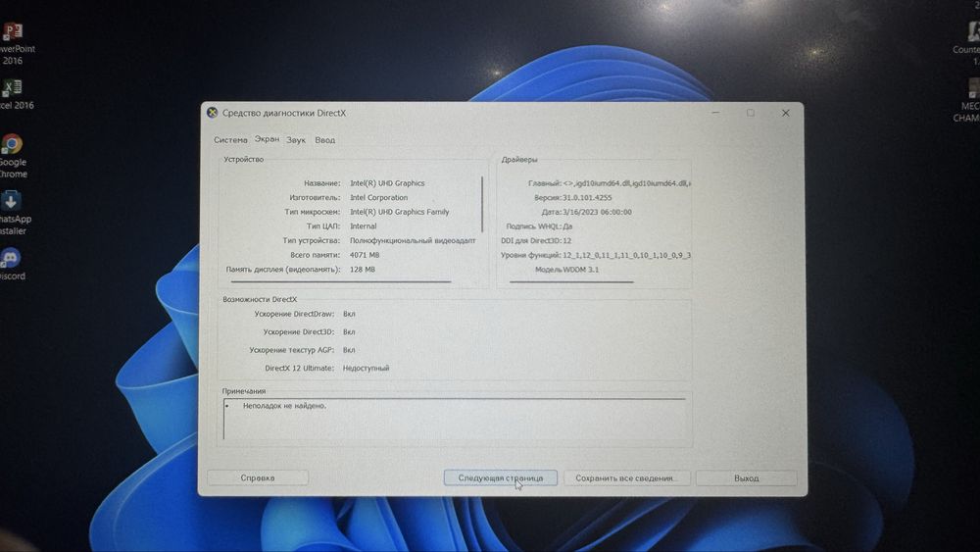Click the Главный driver files line
980x552 pixels.
tap(609, 183)
